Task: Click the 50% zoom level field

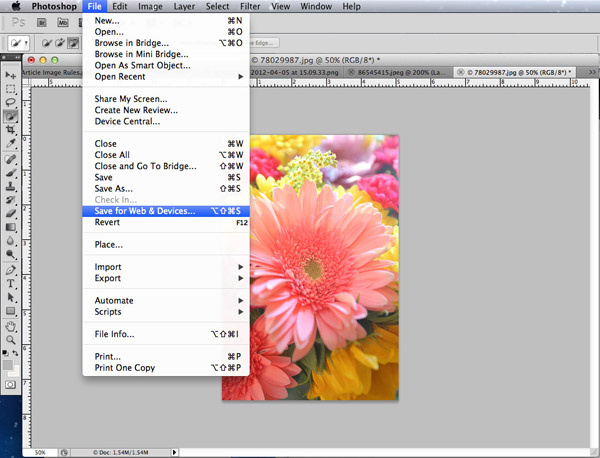Action: pyautogui.click(x=40, y=452)
